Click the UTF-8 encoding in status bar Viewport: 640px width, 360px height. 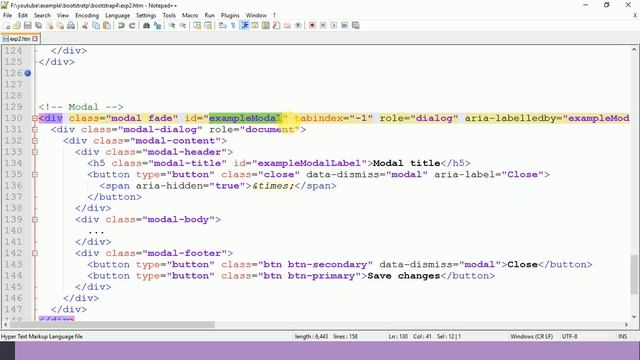(569, 336)
